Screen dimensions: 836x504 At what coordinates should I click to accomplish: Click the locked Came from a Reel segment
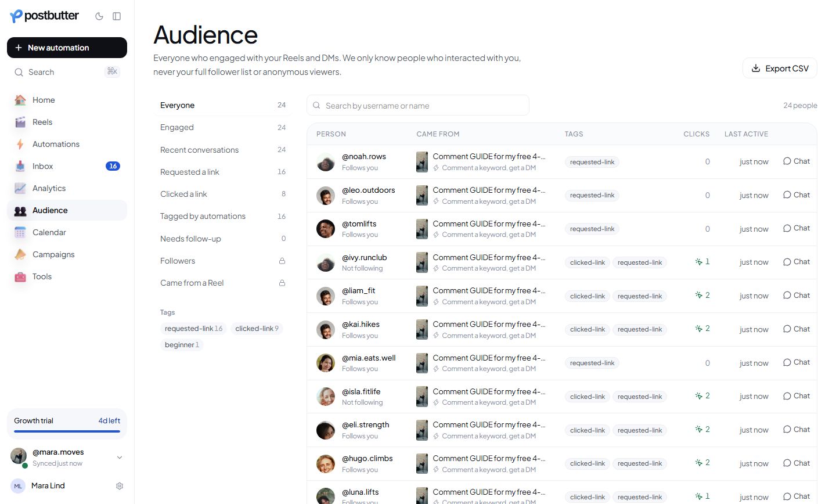click(223, 283)
